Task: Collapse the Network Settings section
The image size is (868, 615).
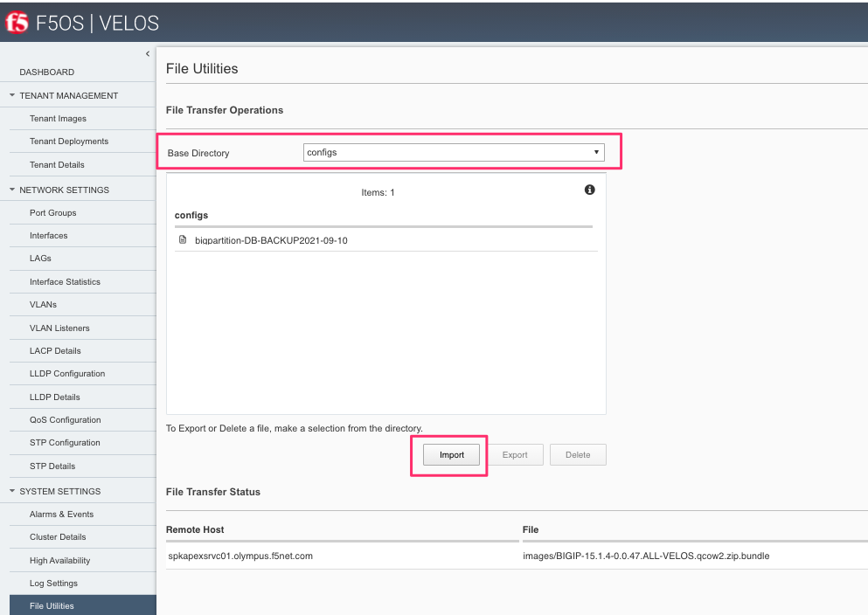Action: (x=12, y=190)
